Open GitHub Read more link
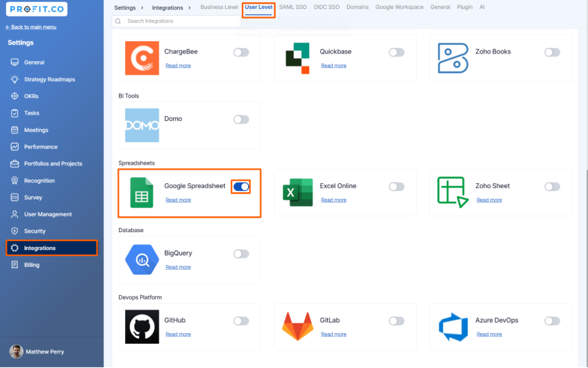588x368 pixels. point(178,334)
